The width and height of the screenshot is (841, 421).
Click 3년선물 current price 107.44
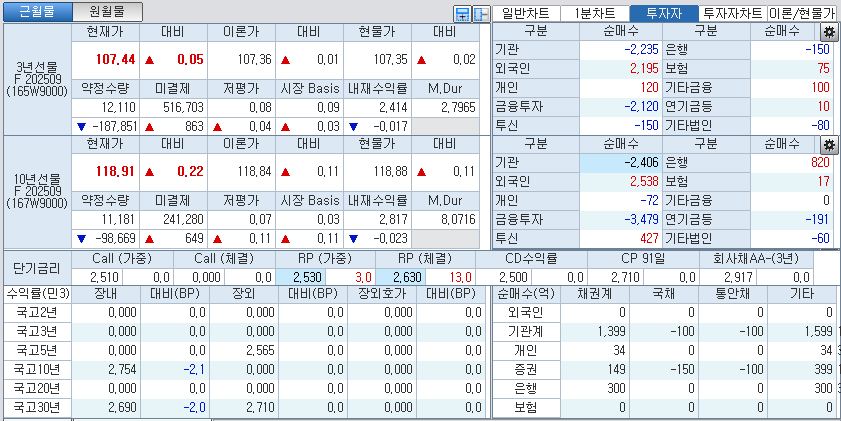coord(115,60)
